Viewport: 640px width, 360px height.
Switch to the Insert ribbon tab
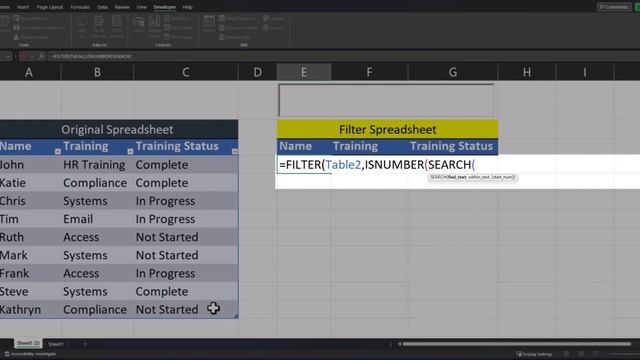[22, 7]
